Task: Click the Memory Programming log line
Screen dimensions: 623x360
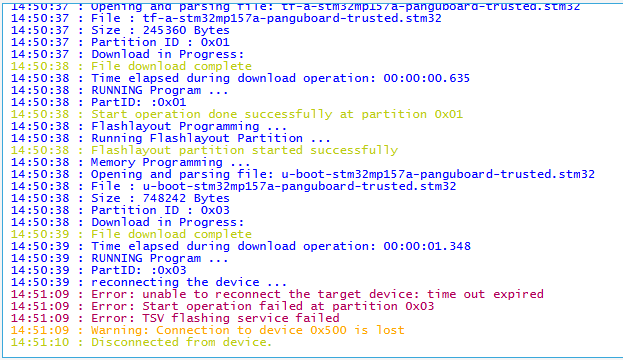Action: 131,162
